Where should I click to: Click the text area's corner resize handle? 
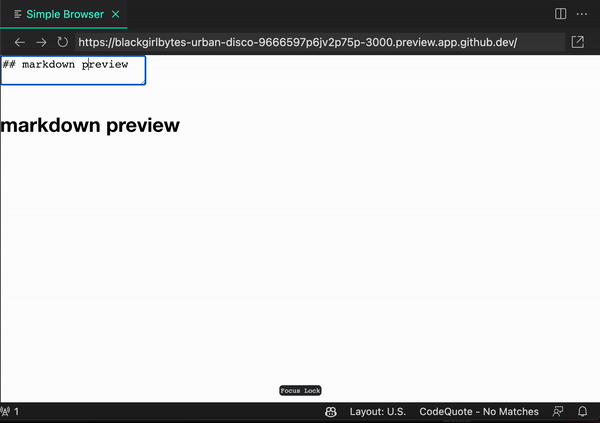click(x=143, y=82)
